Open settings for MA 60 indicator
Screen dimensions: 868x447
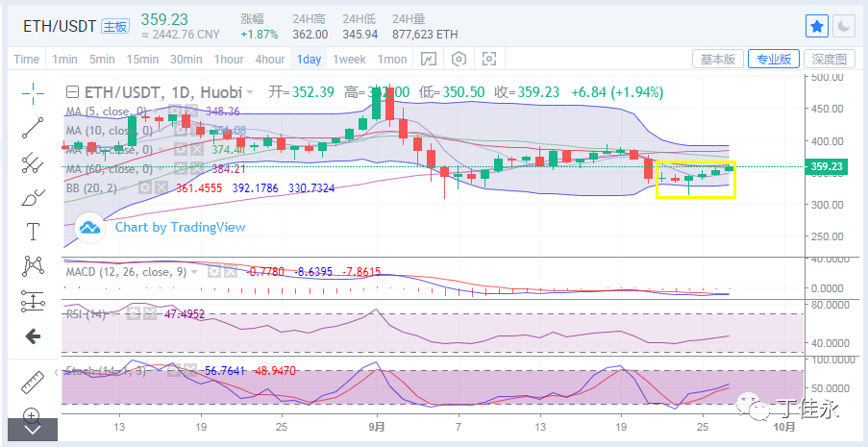(180, 168)
